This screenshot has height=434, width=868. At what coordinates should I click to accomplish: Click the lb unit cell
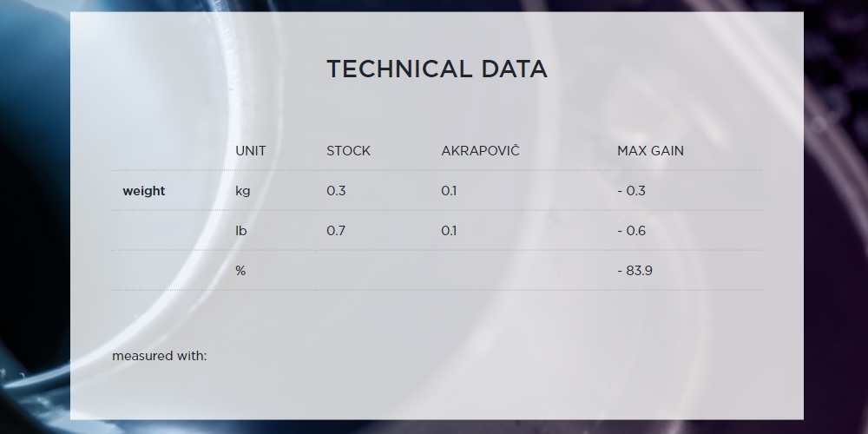tap(240, 231)
